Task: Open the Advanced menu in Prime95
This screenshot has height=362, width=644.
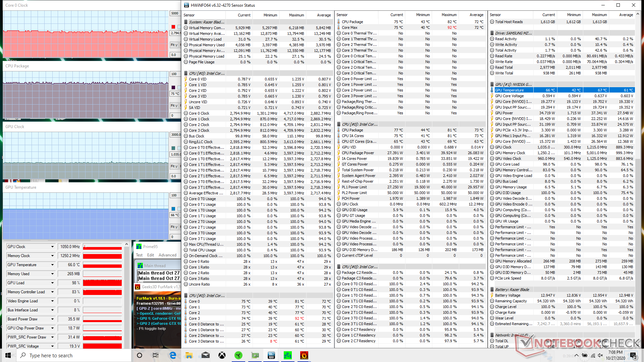Action: point(167,255)
